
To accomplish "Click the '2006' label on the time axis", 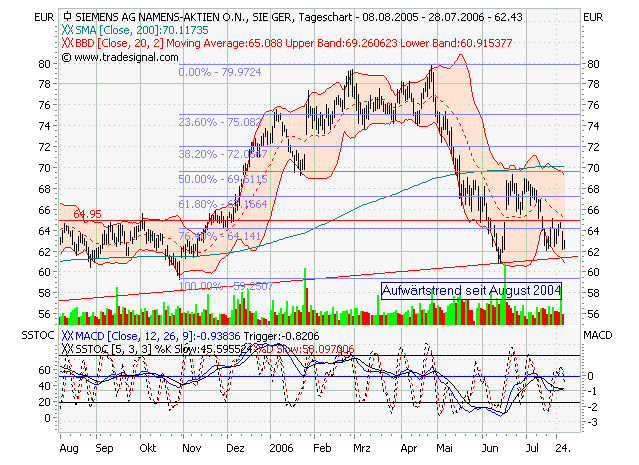I will [281, 448].
